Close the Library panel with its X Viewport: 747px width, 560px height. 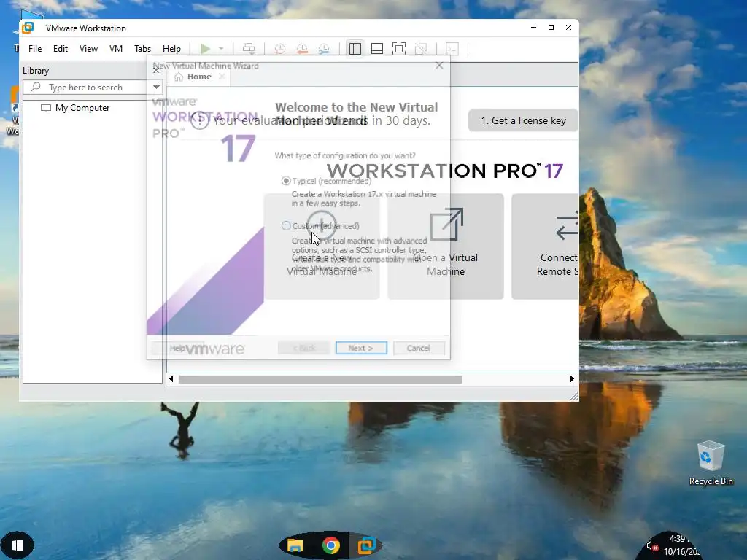tap(156, 71)
